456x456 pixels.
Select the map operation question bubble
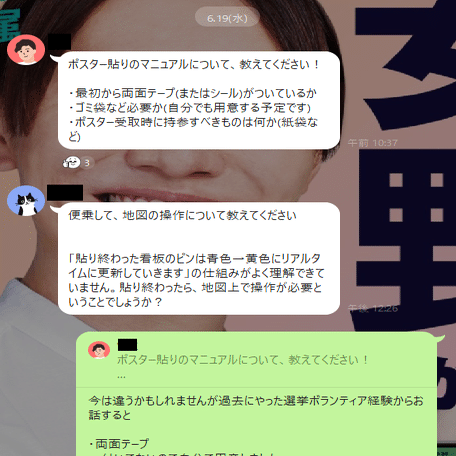click(x=199, y=259)
